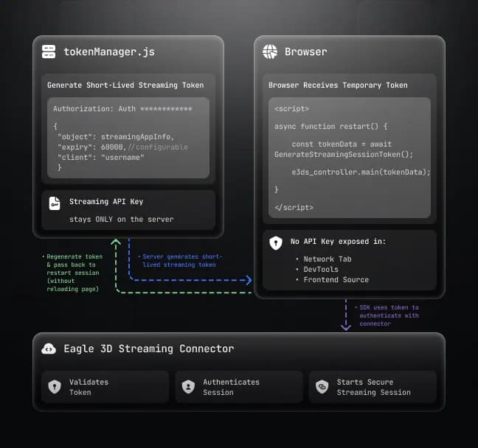Click the Starts Secure Streaming Session label
The image size is (478, 448).
(373, 387)
